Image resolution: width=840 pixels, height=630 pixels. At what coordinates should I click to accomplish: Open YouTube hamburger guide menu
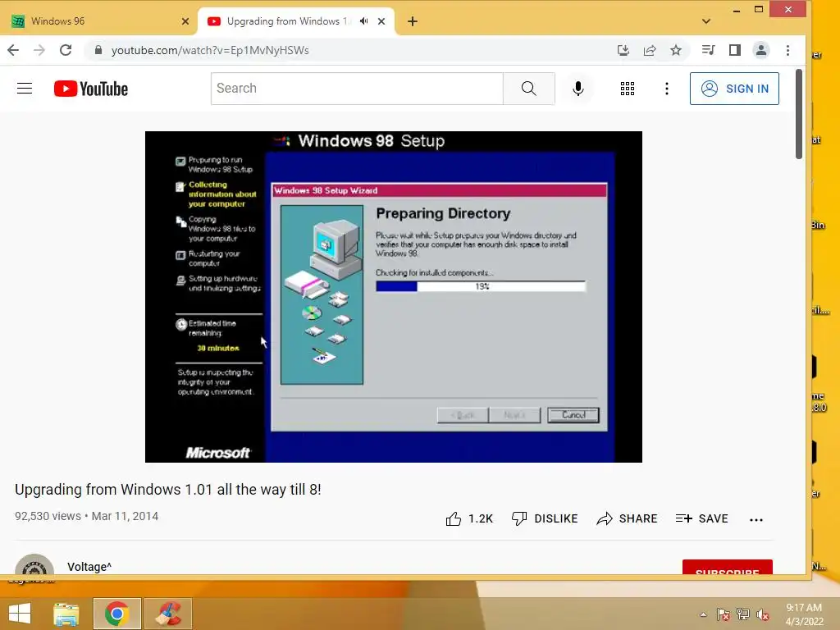point(25,89)
